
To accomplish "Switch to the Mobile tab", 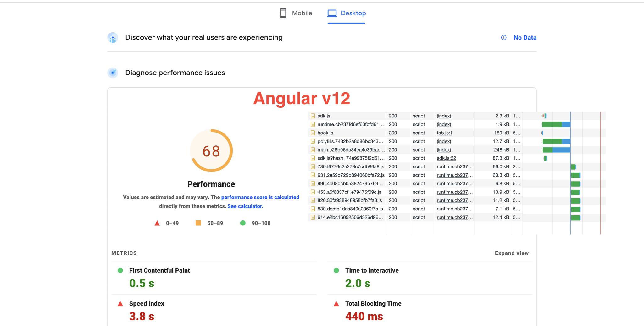I will [x=296, y=13].
